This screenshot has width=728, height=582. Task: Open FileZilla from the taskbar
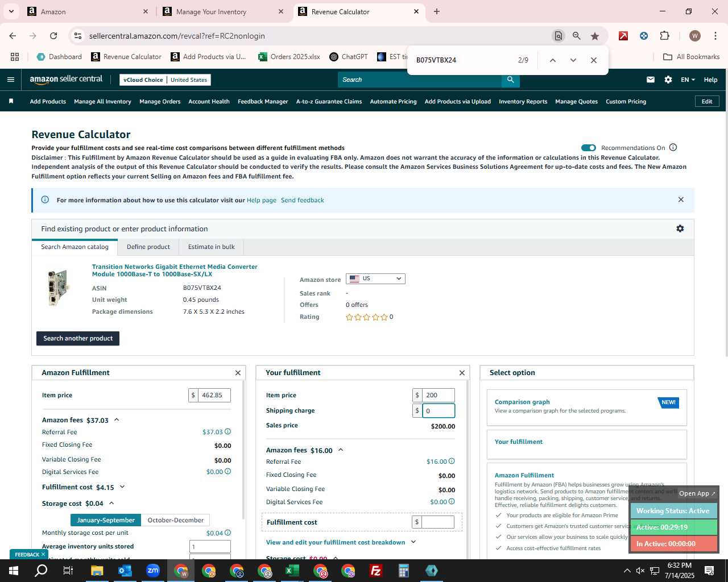coord(376,571)
